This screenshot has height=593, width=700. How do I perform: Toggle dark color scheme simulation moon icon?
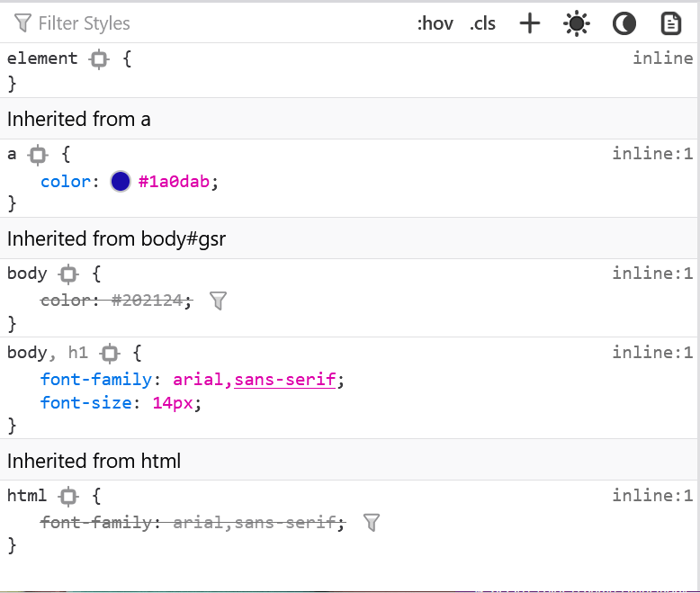(x=624, y=23)
